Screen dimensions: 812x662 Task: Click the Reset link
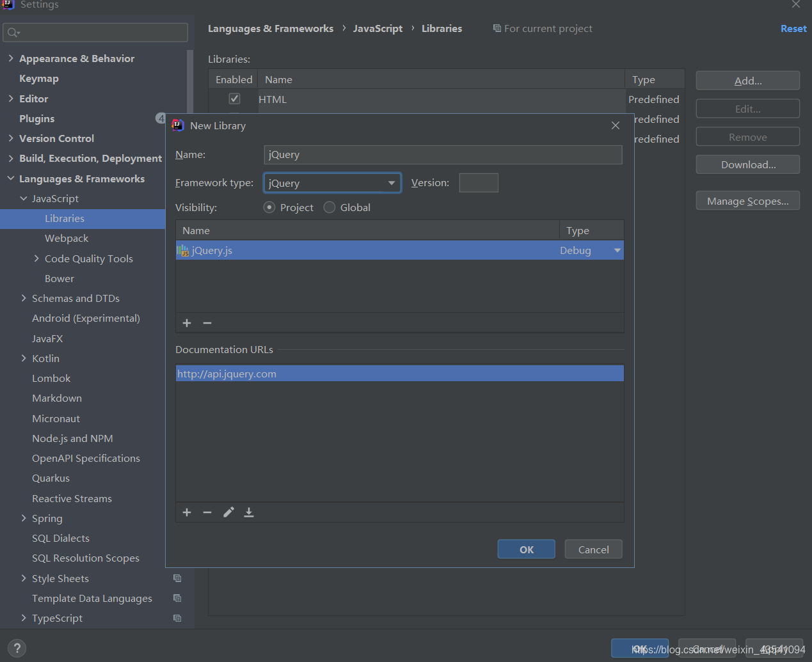click(793, 28)
